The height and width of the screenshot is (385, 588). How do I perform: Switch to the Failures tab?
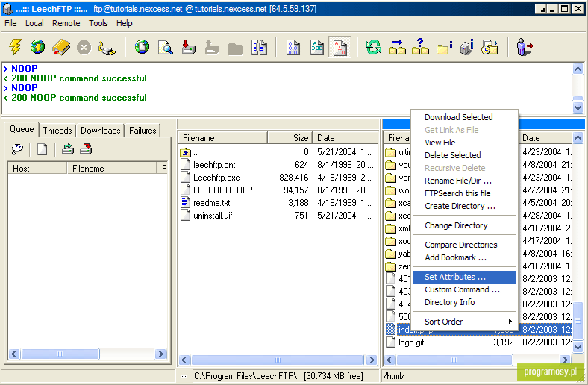pyautogui.click(x=143, y=131)
